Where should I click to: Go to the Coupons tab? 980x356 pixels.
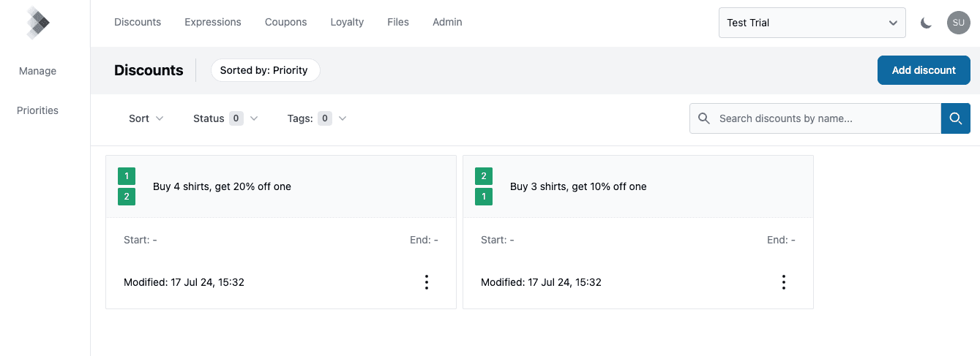click(285, 22)
